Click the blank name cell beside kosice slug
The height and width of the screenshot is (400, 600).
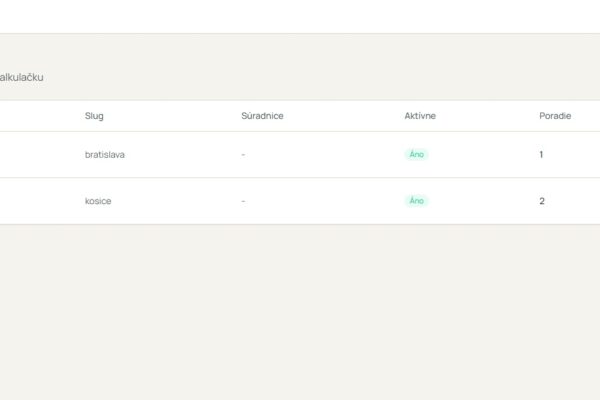click(x=40, y=201)
